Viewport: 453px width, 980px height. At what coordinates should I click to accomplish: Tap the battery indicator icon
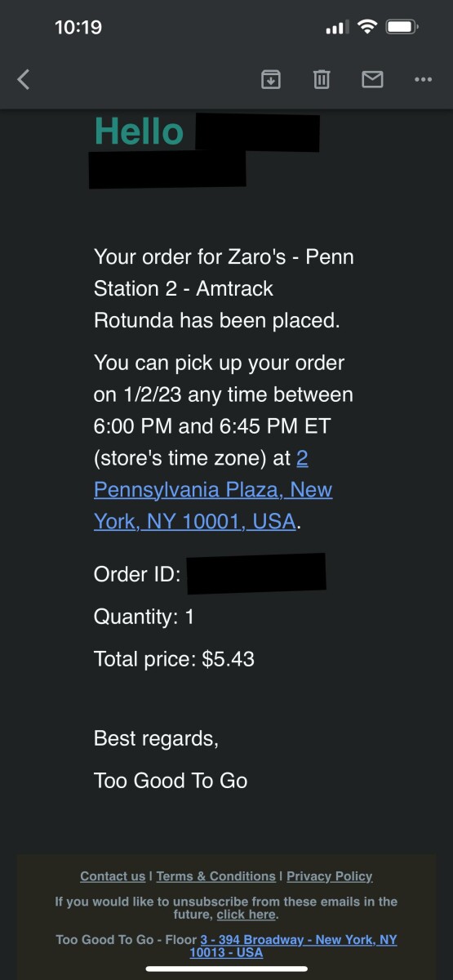tap(402, 27)
